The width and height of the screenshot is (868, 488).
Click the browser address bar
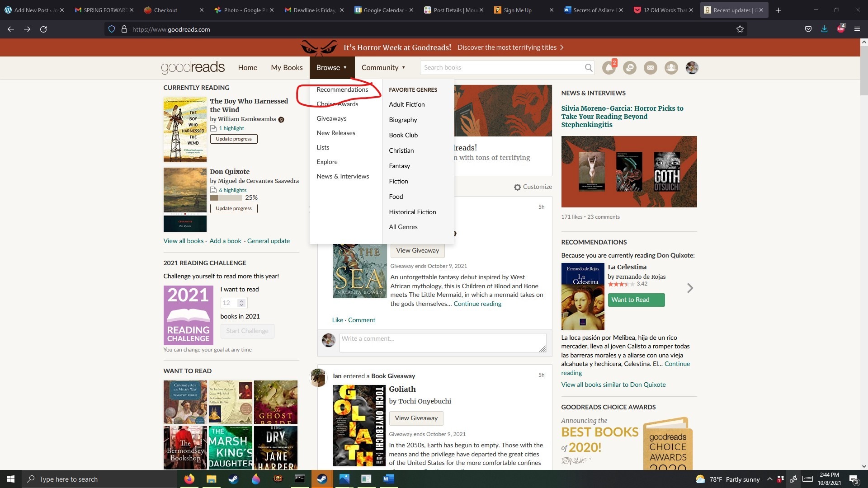tap(425, 29)
